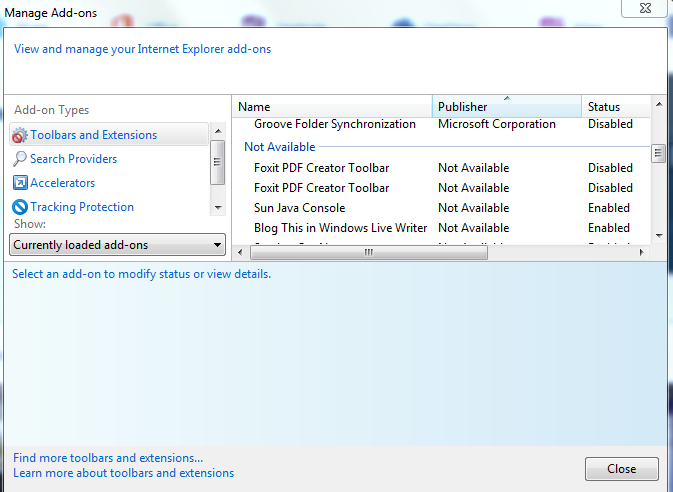Sort list by Status column header

[x=616, y=106]
